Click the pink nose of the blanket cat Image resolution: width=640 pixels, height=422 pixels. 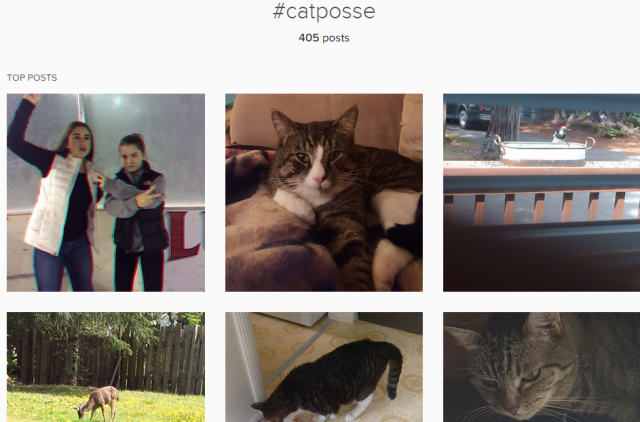tap(318, 179)
